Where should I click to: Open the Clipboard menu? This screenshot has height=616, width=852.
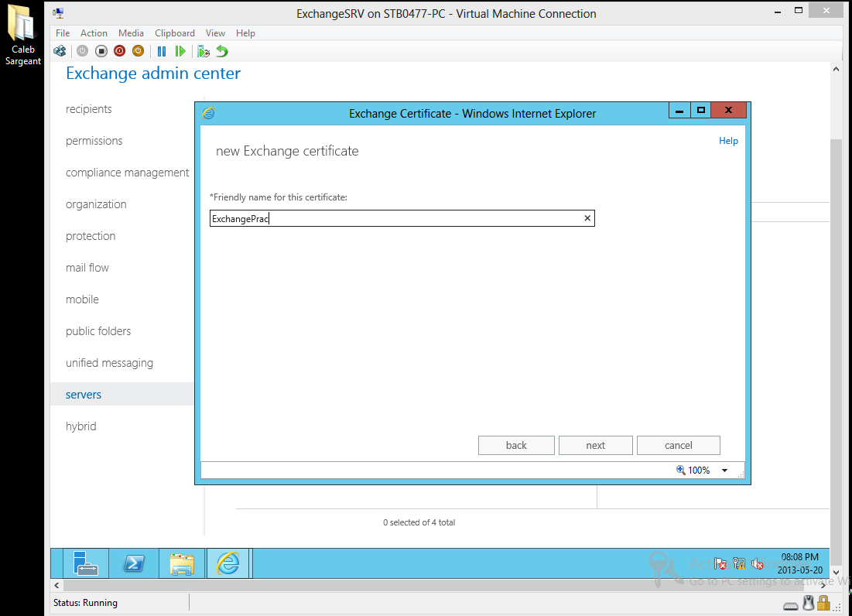(x=174, y=33)
